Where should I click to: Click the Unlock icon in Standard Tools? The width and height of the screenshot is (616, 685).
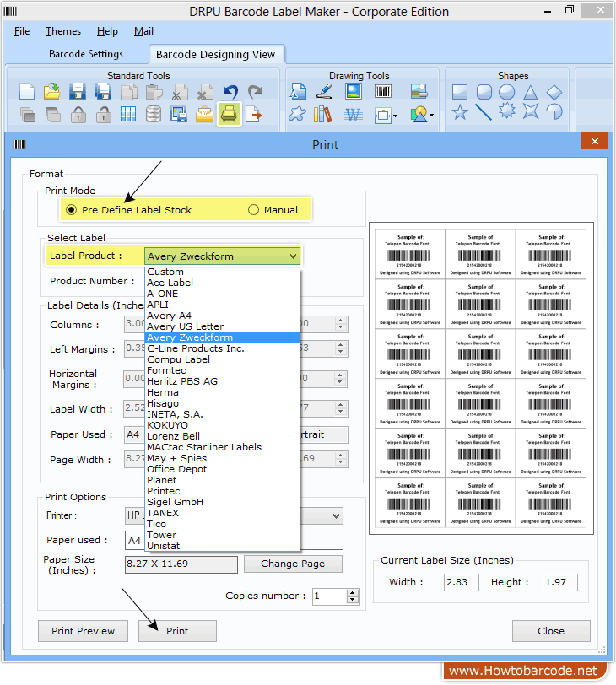tap(104, 115)
